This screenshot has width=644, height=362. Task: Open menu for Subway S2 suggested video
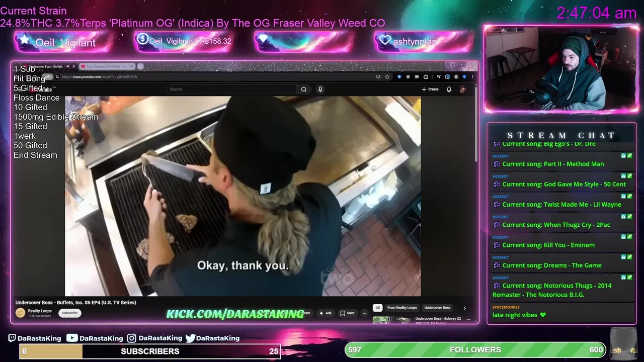468,319
